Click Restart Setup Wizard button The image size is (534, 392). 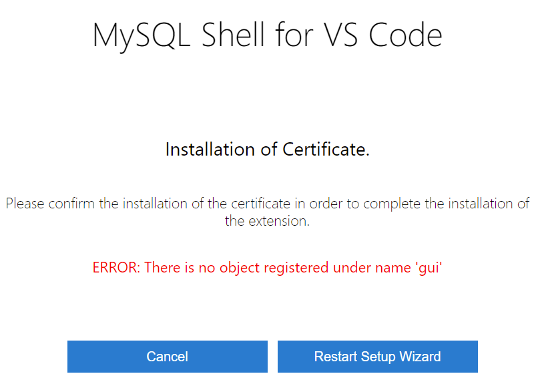point(378,357)
